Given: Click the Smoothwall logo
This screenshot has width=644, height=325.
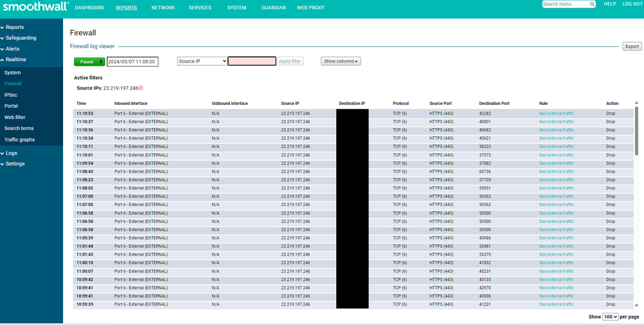Looking at the screenshot, I should pos(35,6).
